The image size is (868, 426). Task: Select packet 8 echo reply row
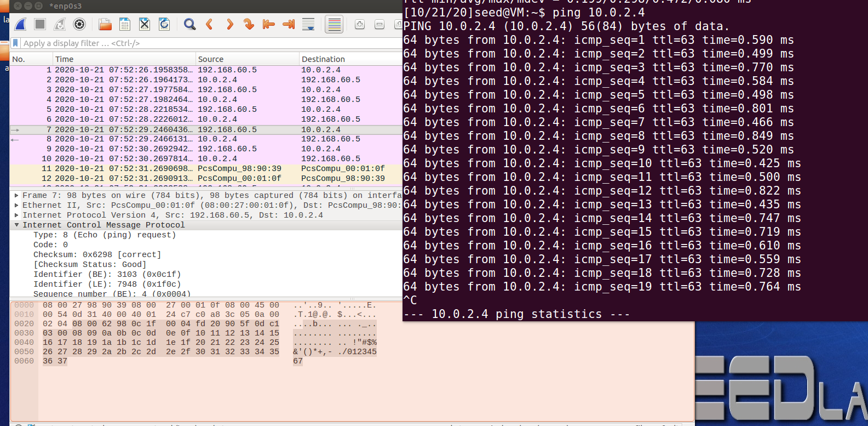point(206,139)
